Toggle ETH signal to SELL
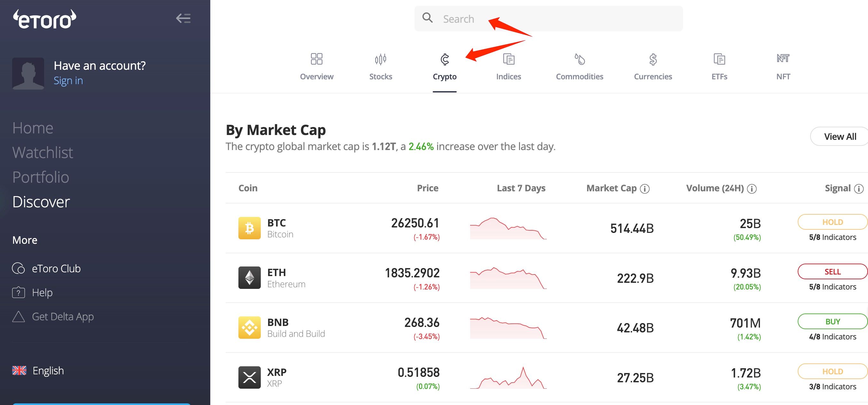Viewport: 868px width, 405px height. (832, 272)
